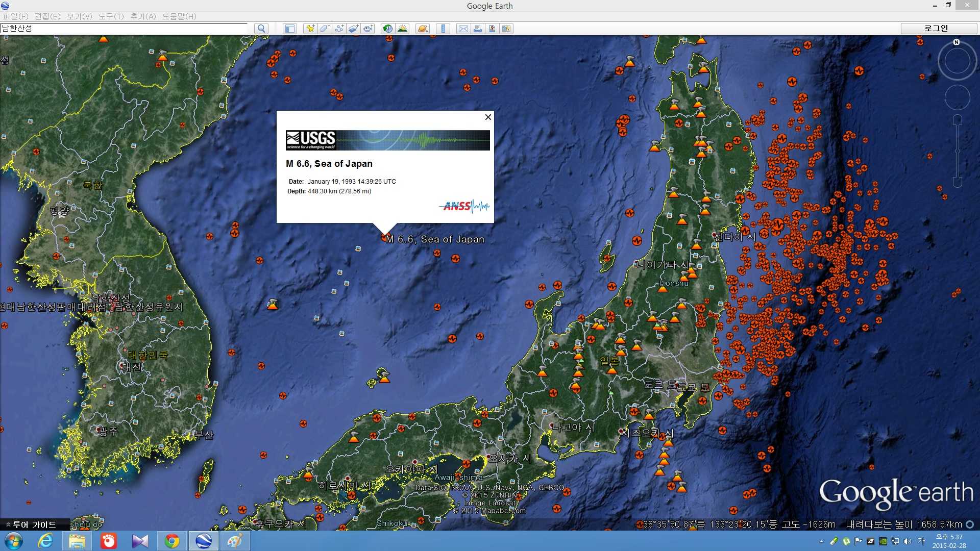The height and width of the screenshot is (551, 980).
Task: Click the zoom in end of slider
Action: click(958, 120)
